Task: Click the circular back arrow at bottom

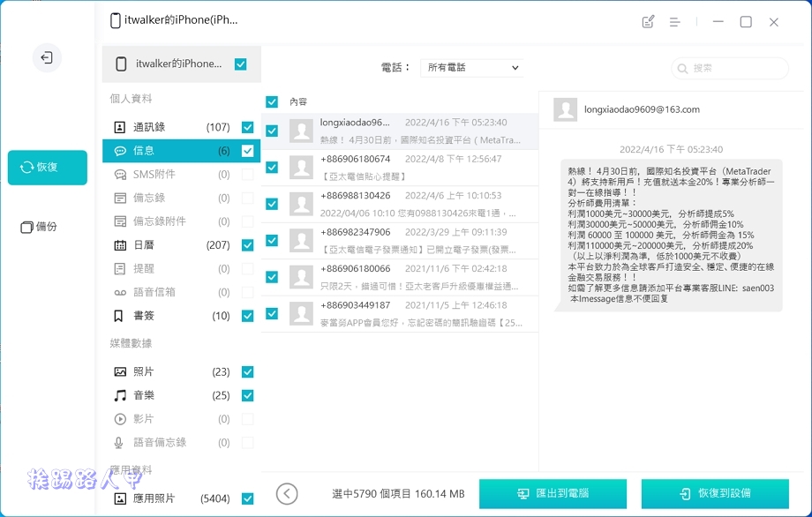Action: point(287,494)
